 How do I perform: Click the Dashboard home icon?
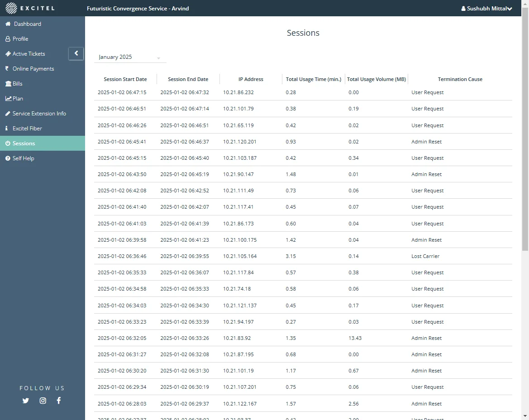point(8,24)
